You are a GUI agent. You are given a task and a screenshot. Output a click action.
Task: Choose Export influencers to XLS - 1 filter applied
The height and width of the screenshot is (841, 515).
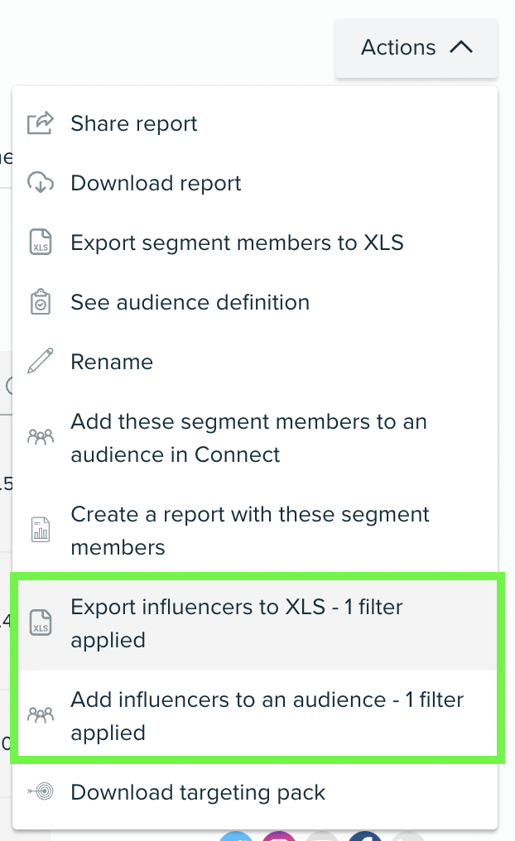coord(255,623)
